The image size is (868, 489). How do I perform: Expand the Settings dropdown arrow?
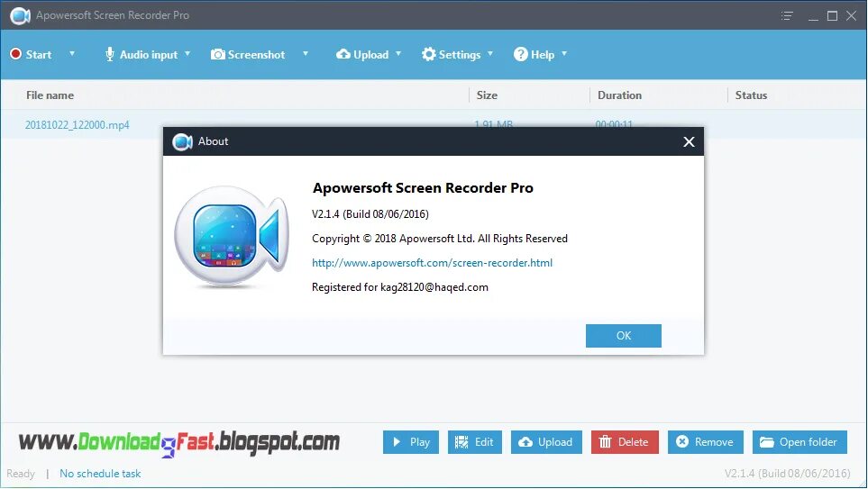(490, 54)
